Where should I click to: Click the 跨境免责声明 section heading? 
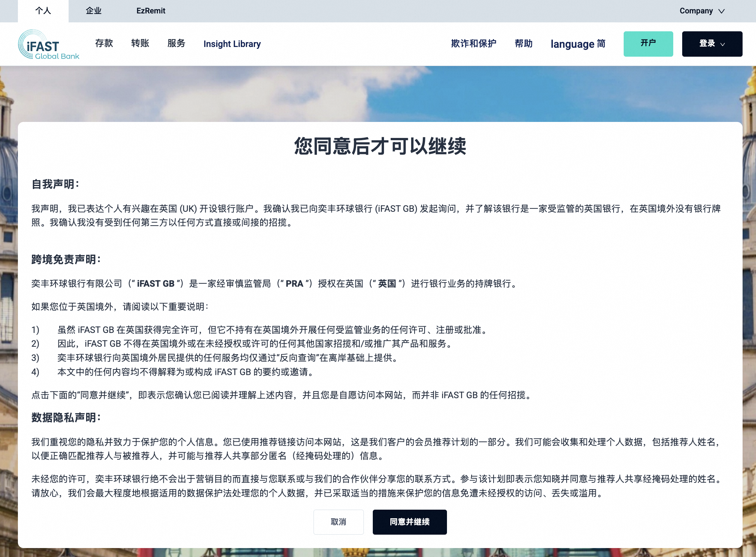(66, 259)
